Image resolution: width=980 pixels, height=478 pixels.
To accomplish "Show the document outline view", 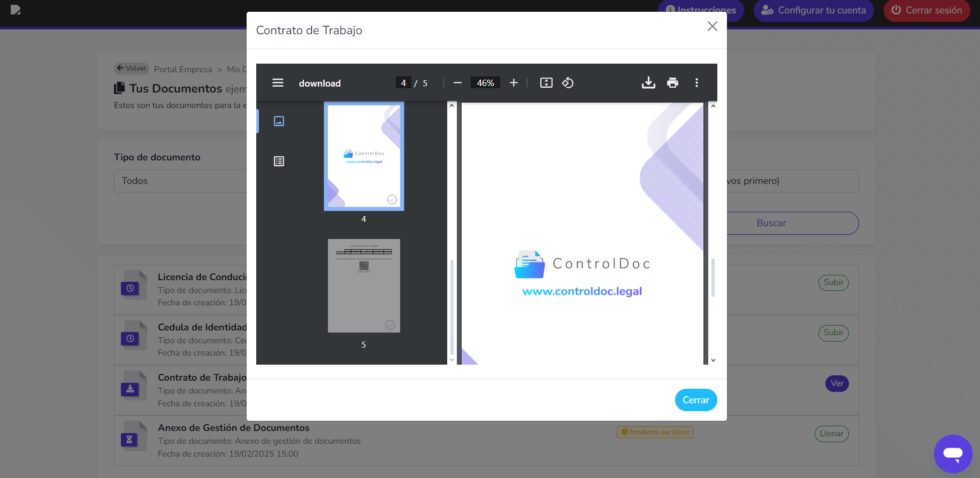I will [x=279, y=161].
